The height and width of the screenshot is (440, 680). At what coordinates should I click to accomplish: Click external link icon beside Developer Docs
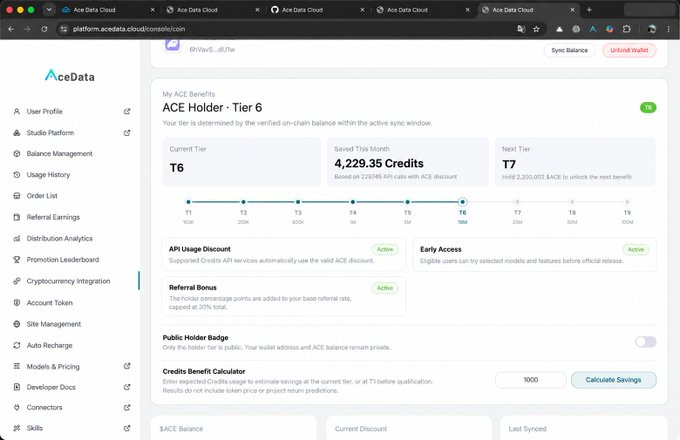point(127,387)
